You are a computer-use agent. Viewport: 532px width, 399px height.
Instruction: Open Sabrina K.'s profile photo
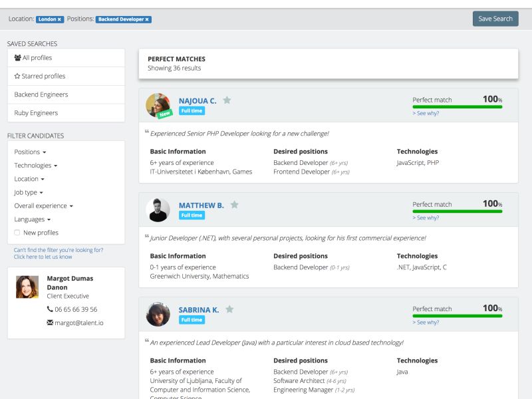coord(158,314)
